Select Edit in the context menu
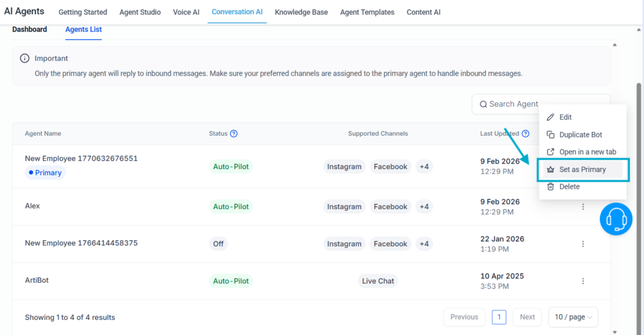The height and width of the screenshot is (335, 644). pyautogui.click(x=565, y=118)
